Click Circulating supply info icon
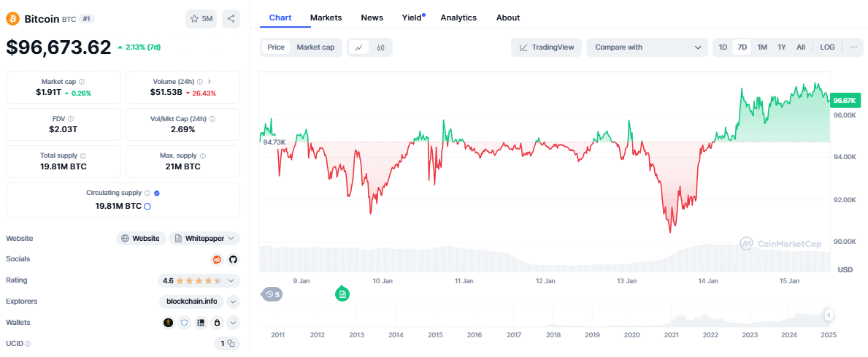Image resolution: width=868 pixels, height=357 pixels. click(x=147, y=193)
